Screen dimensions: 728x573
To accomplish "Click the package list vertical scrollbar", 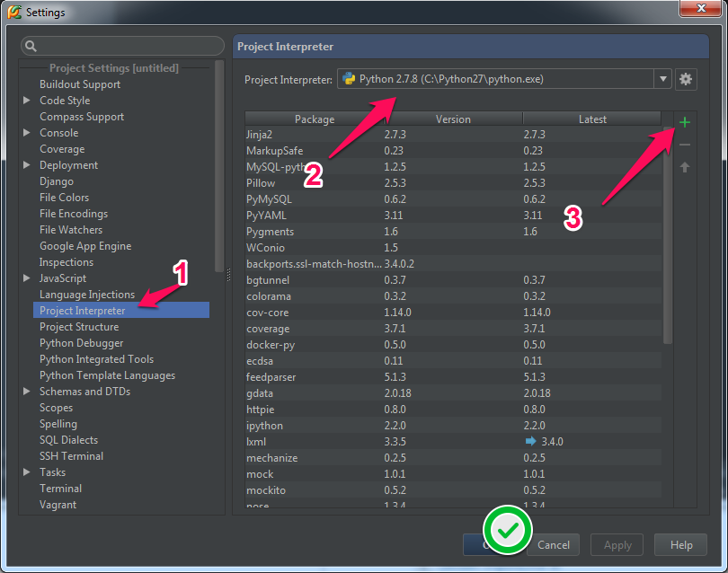I will (x=668, y=235).
